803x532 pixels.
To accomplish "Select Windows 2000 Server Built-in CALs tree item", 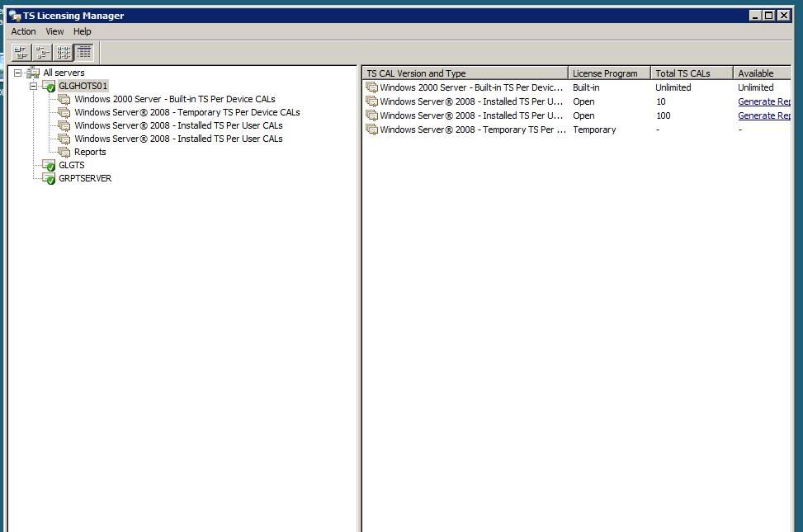I will coord(175,99).
